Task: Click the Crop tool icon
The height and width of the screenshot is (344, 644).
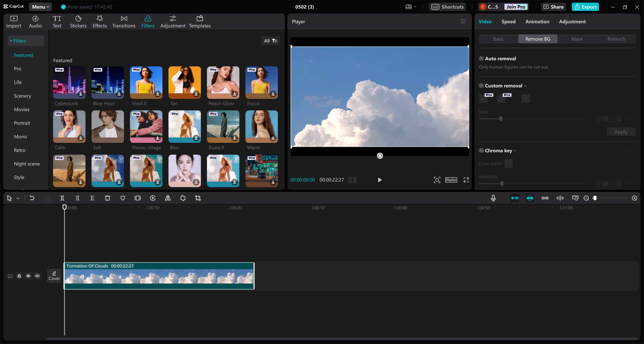Action: [198, 198]
